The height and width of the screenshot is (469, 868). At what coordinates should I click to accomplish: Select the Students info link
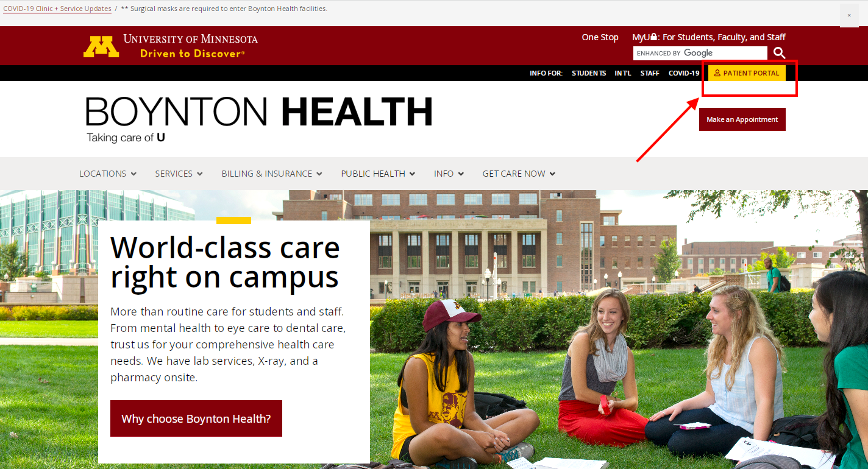tap(589, 73)
